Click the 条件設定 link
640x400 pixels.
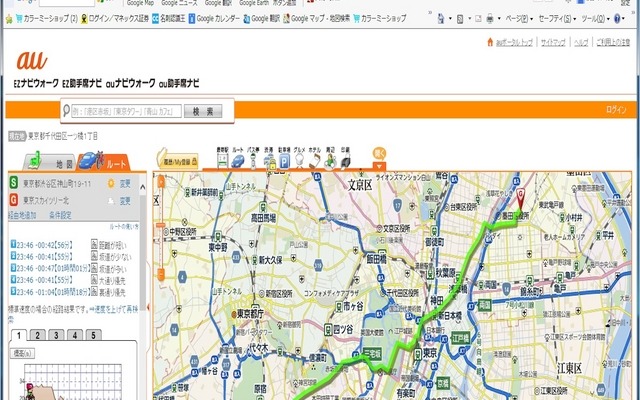(60, 215)
